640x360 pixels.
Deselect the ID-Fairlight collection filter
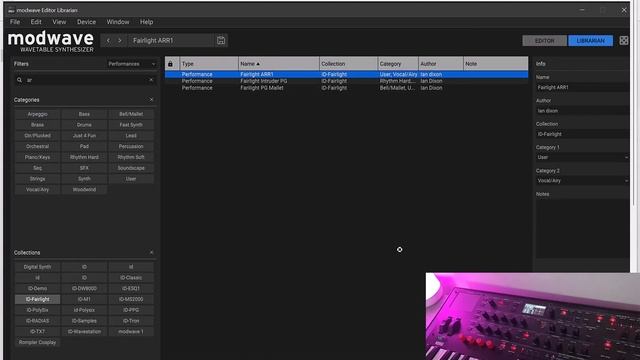click(38, 299)
